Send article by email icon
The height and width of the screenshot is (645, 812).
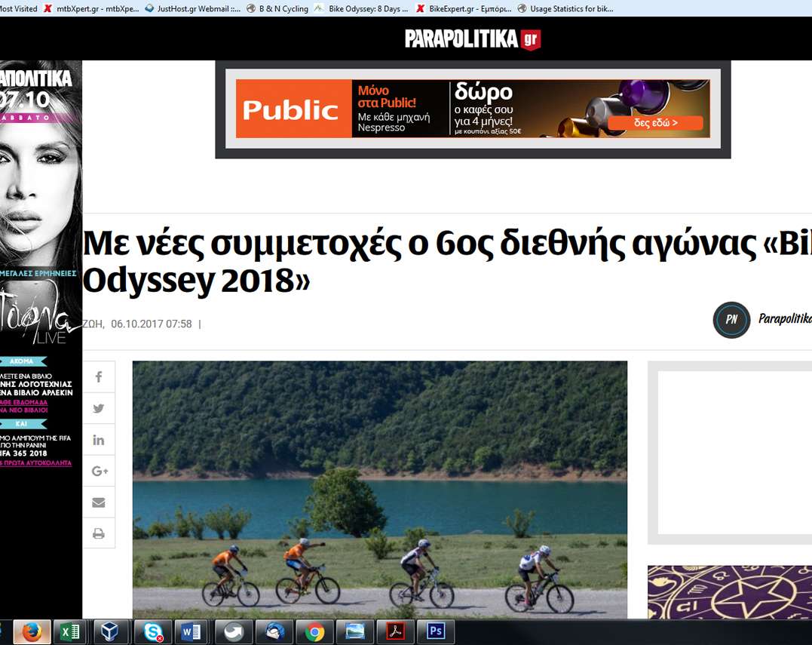coord(99,502)
